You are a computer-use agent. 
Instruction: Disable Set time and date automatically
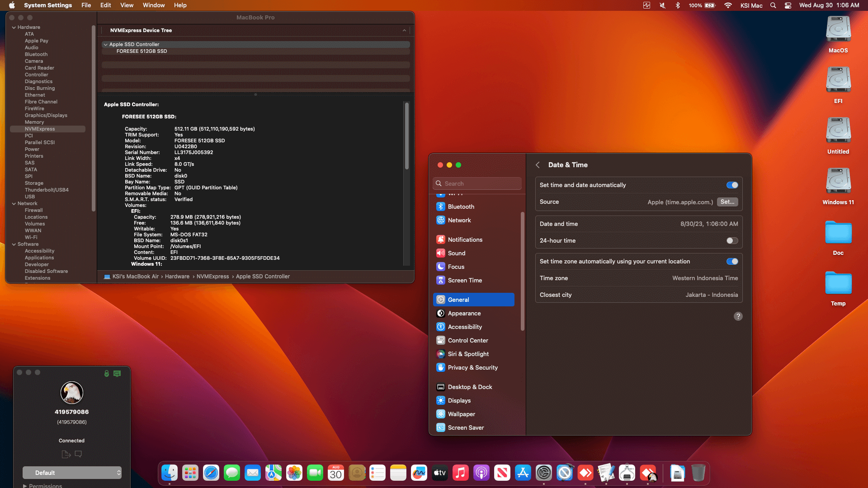732,185
